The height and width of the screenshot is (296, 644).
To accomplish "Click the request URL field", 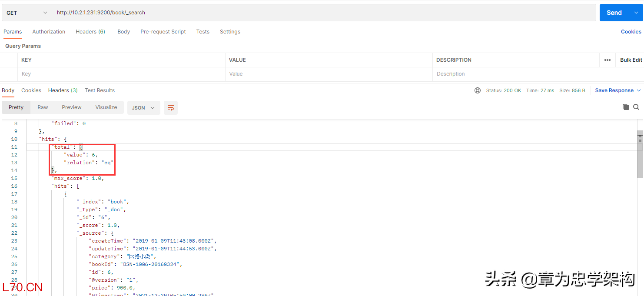I will pyautogui.click(x=324, y=13).
